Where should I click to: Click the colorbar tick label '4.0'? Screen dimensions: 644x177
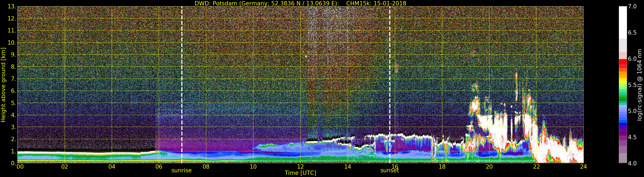[x=632, y=163]
